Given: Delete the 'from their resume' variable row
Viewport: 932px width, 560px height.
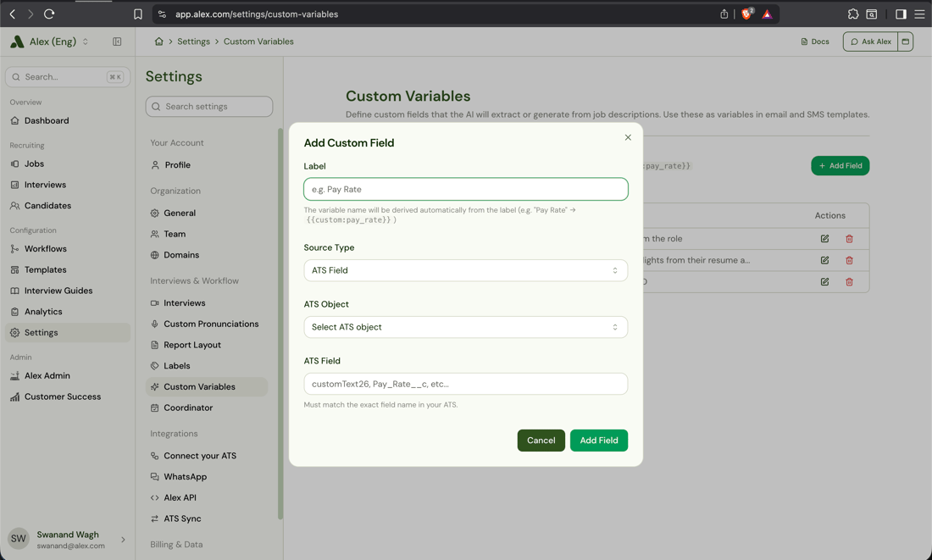Looking at the screenshot, I should [849, 260].
